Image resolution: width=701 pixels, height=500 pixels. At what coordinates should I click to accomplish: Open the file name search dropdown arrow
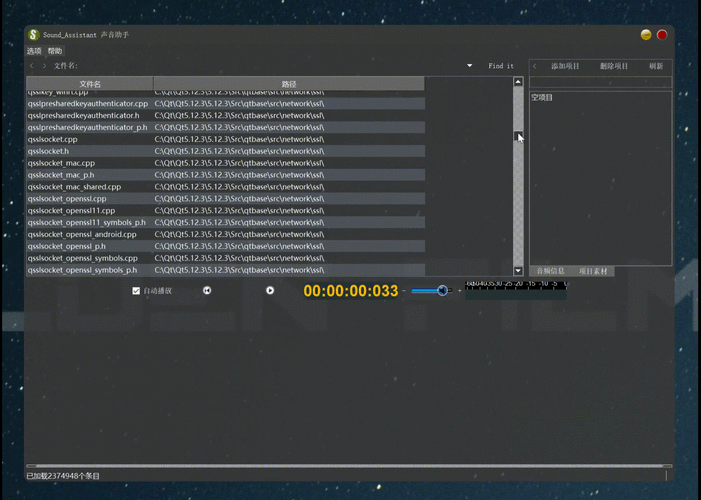(469, 66)
